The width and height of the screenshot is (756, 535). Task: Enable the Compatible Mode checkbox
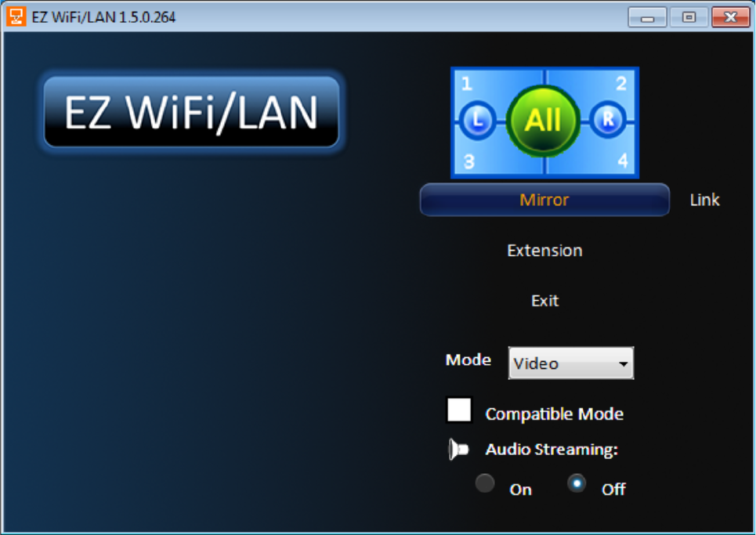point(459,410)
